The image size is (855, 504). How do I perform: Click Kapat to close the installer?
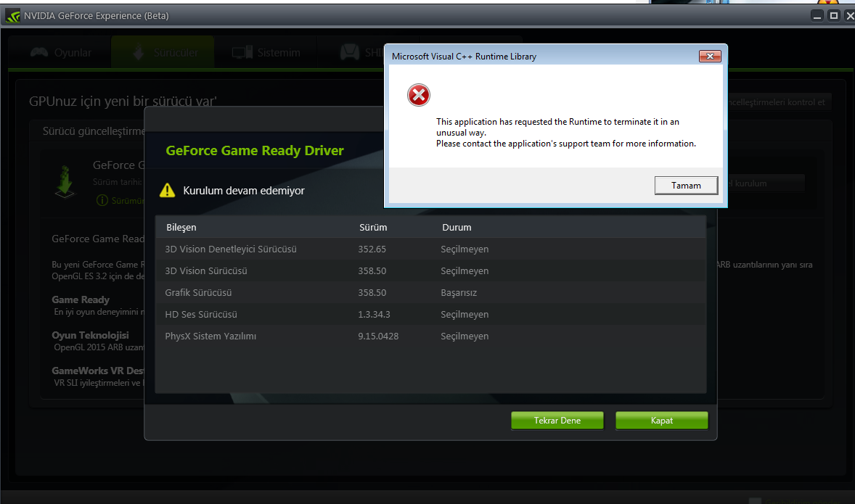[x=662, y=421]
